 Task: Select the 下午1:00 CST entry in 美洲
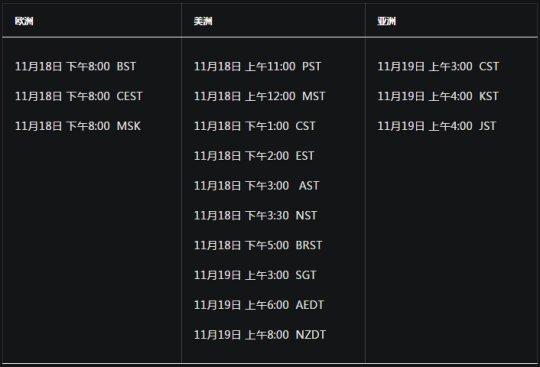tap(255, 126)
